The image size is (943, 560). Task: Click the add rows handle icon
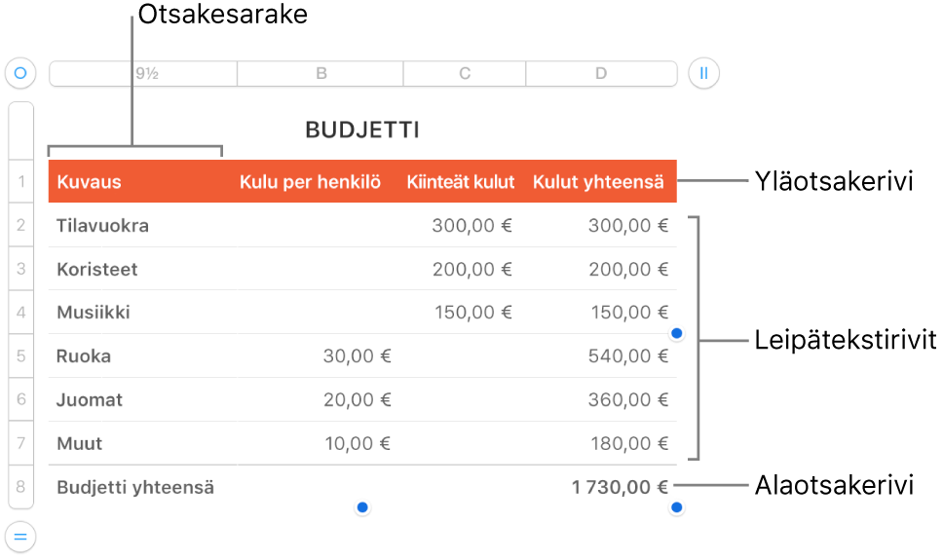(19, 536)
